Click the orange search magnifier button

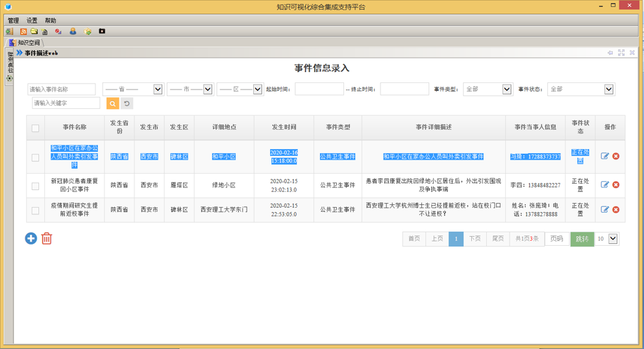[x=112, y=104]
